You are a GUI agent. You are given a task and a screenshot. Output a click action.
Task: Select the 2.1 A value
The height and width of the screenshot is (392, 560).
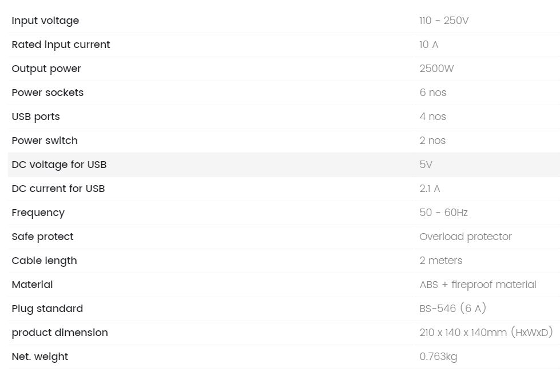click(430, 189)
